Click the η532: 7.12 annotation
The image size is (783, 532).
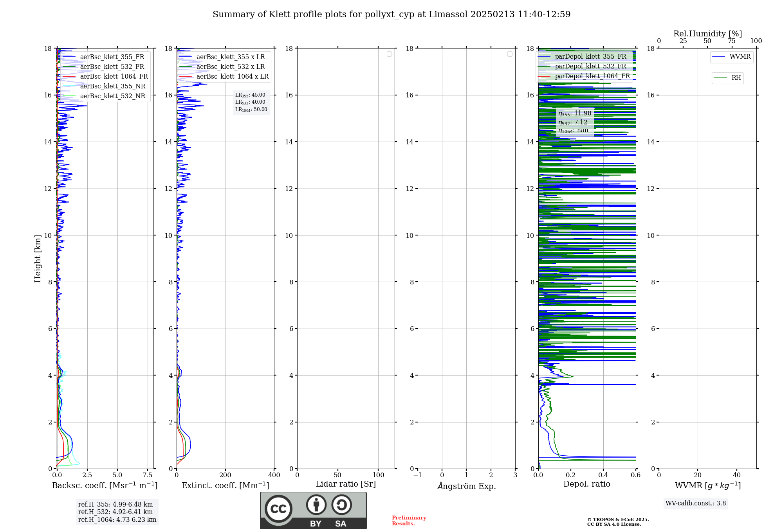click(573, 122)
